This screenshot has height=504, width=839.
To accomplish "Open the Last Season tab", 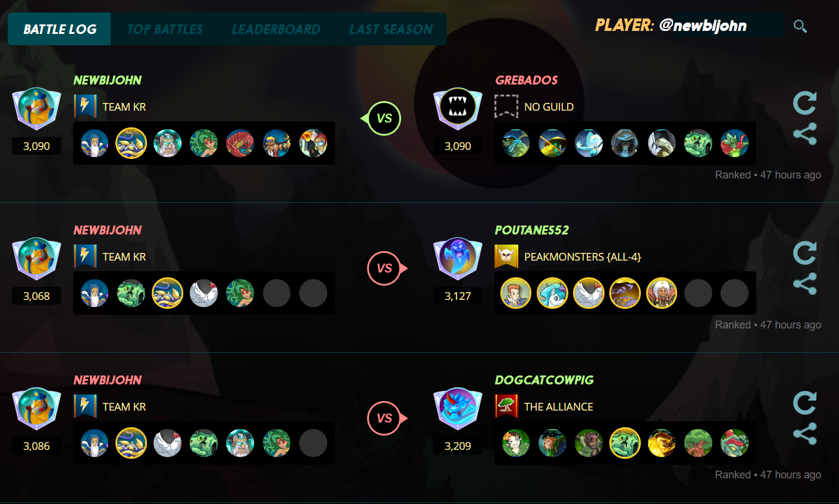I will pyautogui.click(x=391, y=29).
